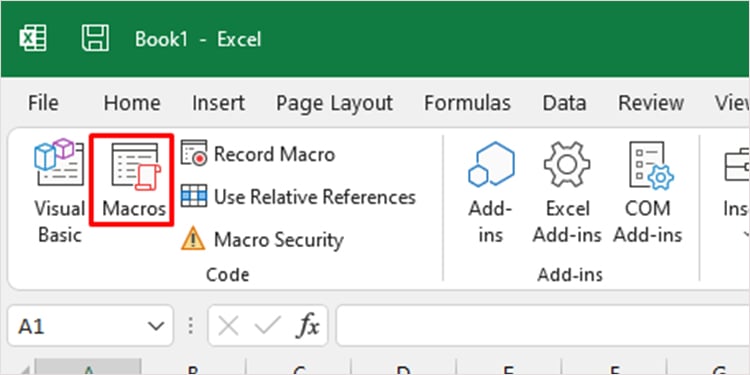
Task: Open the Data tab
Action: 564,103
